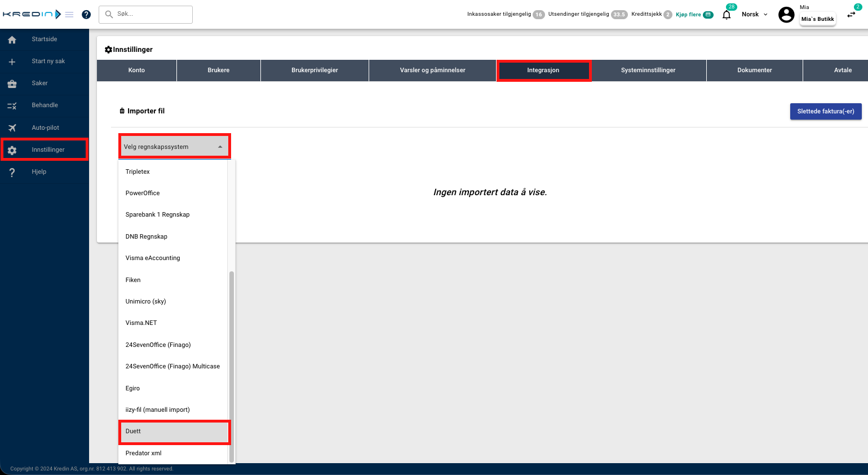Go to Saker in the sidebar
The height and width of the screenshot is (475, 868).
[45, 83]
